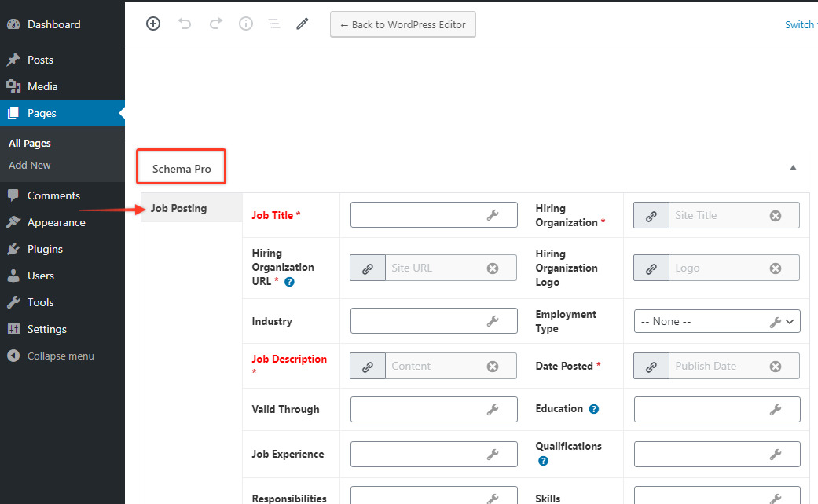Click the link icon beside the Site Title field
This screenshot has width=818, height=504.
(651, 214)
